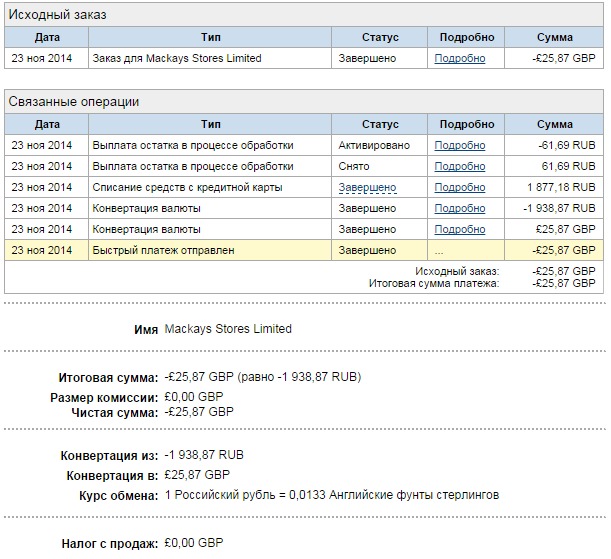Open Подробно for -1 938,87 RUB conversion
Image resolution: width=611 pixels, height=559 pixels.
coord(460,208)
